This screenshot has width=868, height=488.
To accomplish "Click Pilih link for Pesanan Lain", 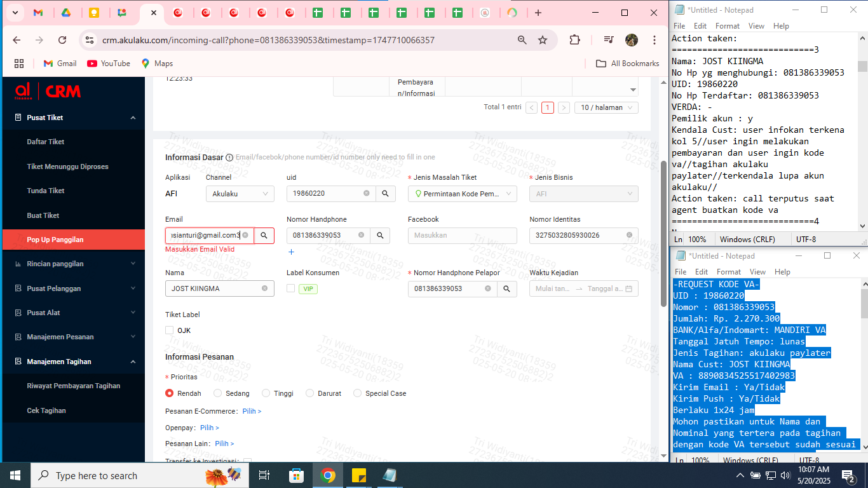I will (x=224, y=444).
